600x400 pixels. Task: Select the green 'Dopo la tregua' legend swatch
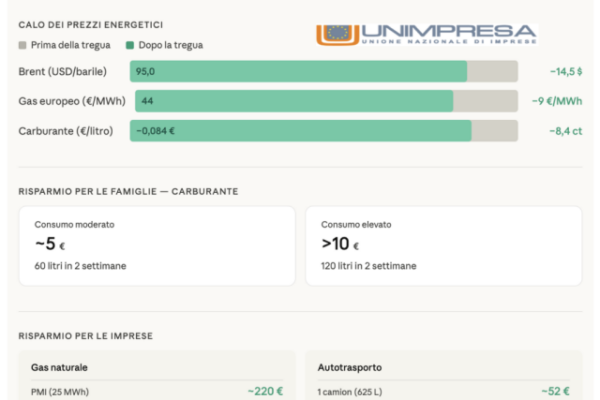point(130,46)
